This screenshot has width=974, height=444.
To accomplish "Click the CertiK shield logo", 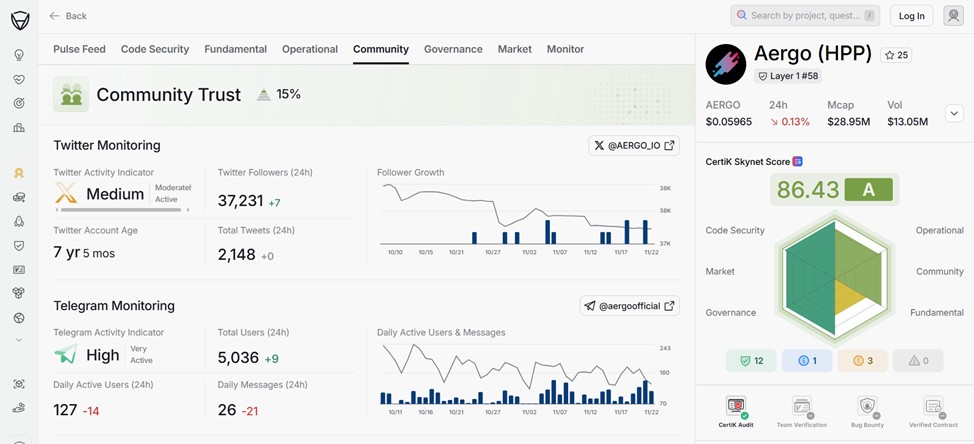I will [19, 18].
